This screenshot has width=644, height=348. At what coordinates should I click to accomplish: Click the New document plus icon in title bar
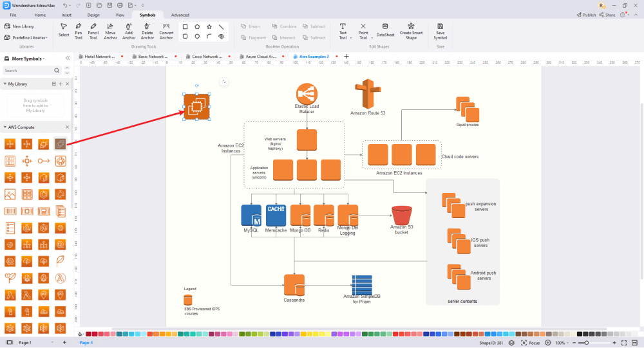(89, 5)
